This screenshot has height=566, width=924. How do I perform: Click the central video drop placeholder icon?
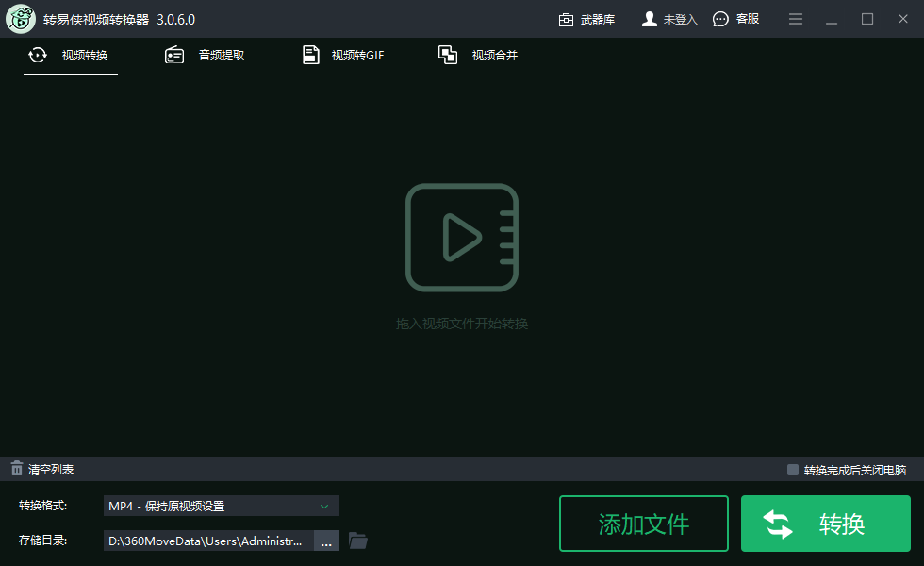[462, 237]
